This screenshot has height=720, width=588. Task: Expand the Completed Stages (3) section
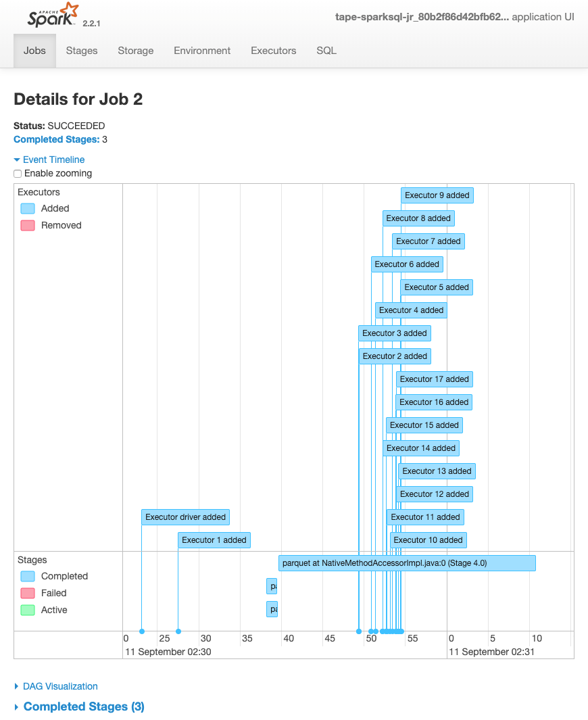click(x=83, y=706)
